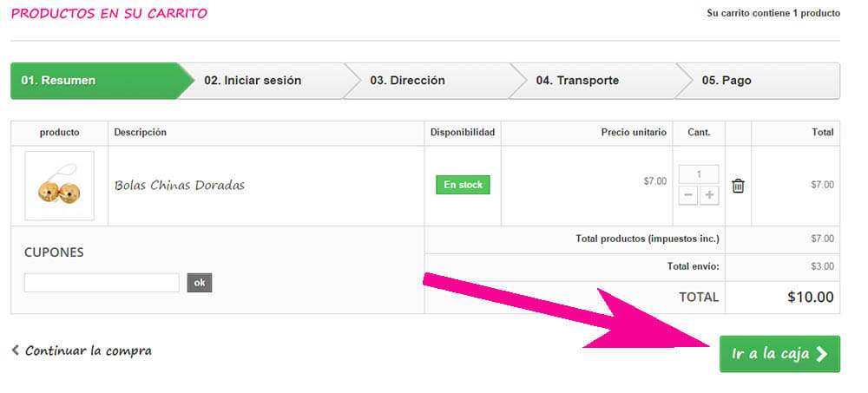868x393 pixels.
Task: Apply the coupon with the ok button
Action: pos(200,283)
